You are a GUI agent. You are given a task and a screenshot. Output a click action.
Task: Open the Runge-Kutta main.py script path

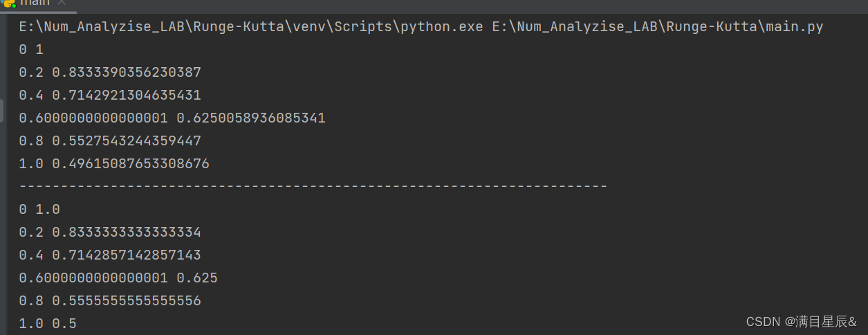point(658,28)
